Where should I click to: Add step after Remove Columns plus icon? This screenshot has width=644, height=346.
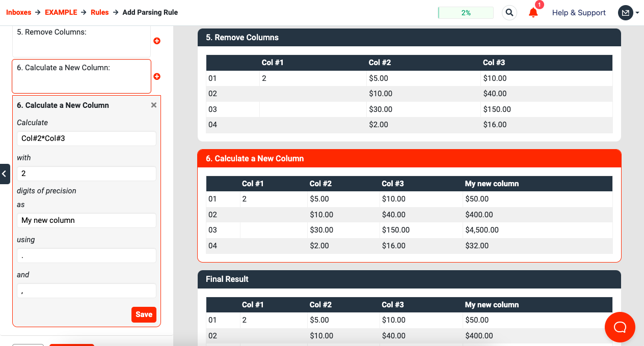click(157, 41)
